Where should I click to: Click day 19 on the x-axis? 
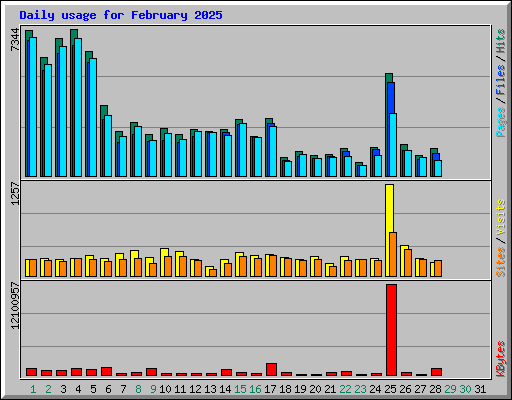(300, 389)
